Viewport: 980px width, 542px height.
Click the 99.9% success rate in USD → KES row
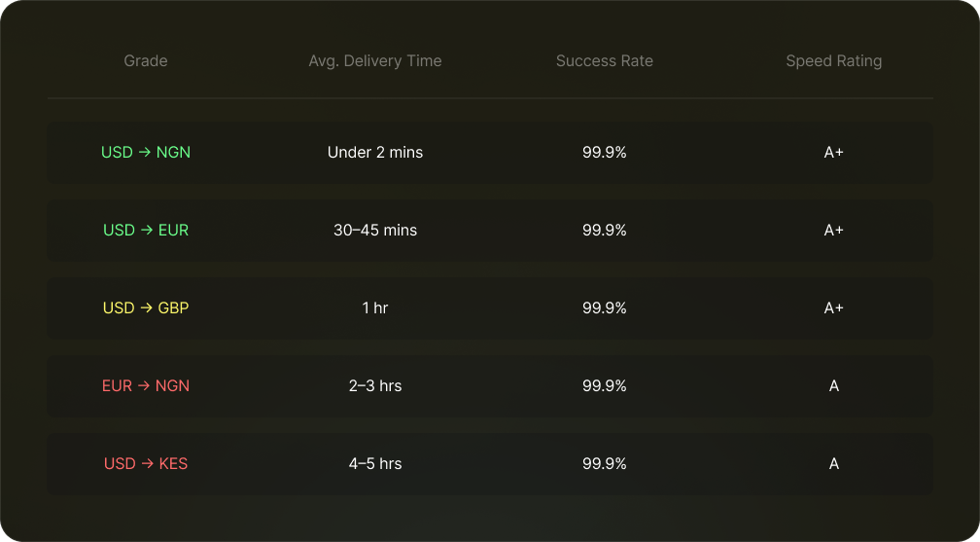click(x=605, y=463)
